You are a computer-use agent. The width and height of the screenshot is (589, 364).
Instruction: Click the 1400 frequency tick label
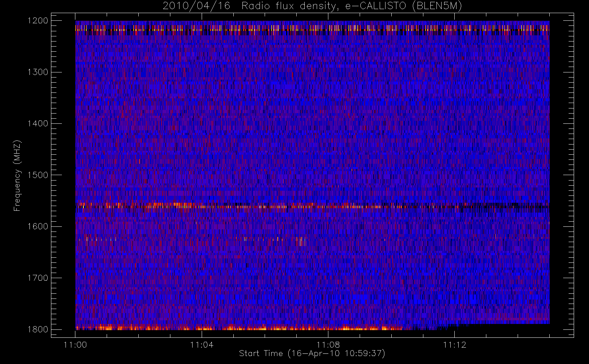pyautogui.click(x=38, y=124)
